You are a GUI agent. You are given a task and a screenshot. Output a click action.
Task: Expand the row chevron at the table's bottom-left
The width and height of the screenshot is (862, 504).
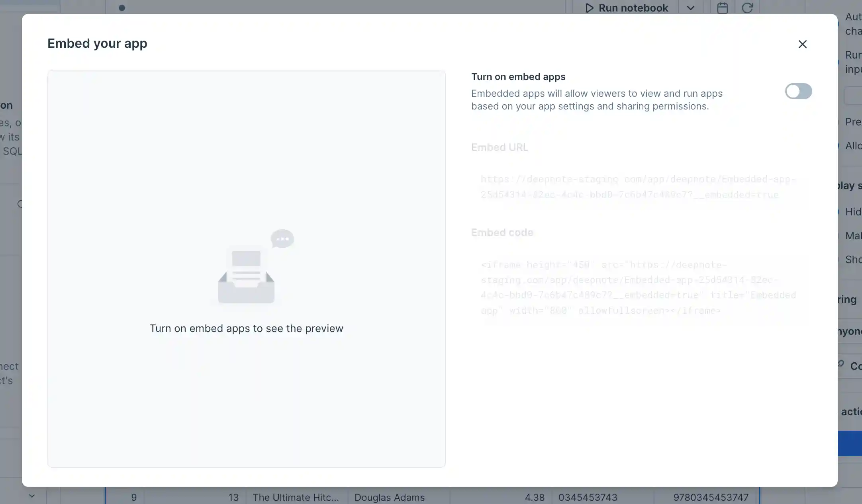(x=32, y=495)
